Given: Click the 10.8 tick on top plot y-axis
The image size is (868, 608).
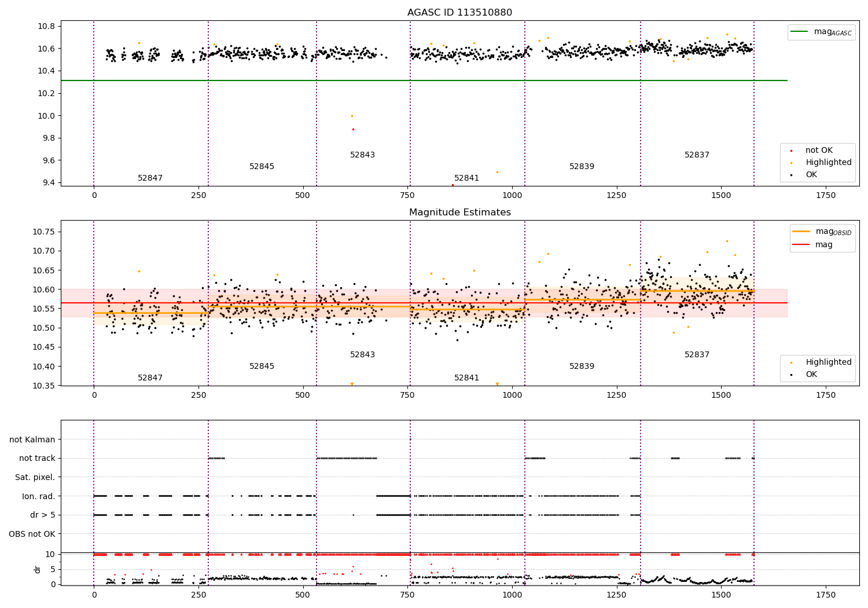Looking at the screenshot, I should click(x=46, y=27).
